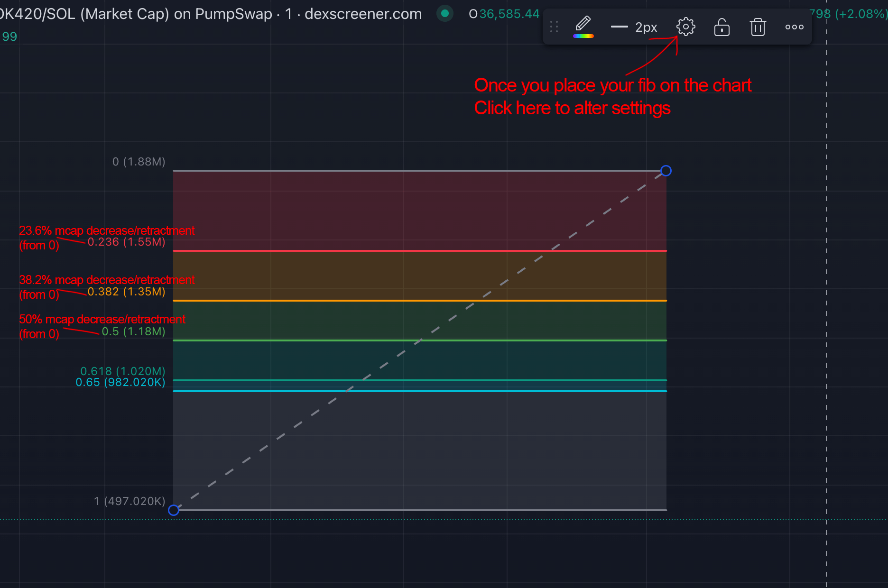Open the fib retracement settings gear
The width and height of the screenshot is (888, 588).
pos(685,27)
